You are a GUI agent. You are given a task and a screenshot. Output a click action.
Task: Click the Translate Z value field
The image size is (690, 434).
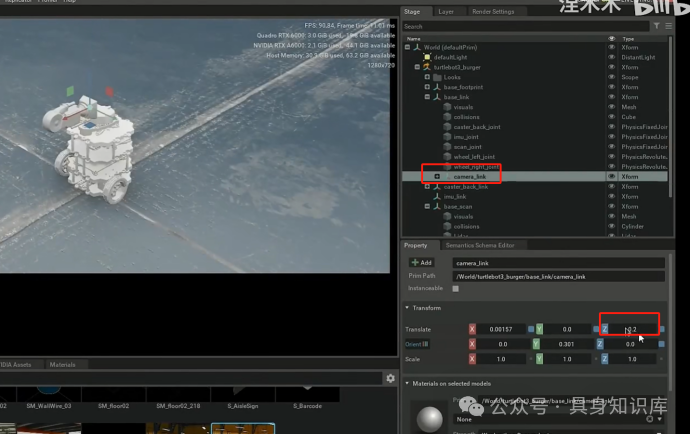click(x=630, y=329)
